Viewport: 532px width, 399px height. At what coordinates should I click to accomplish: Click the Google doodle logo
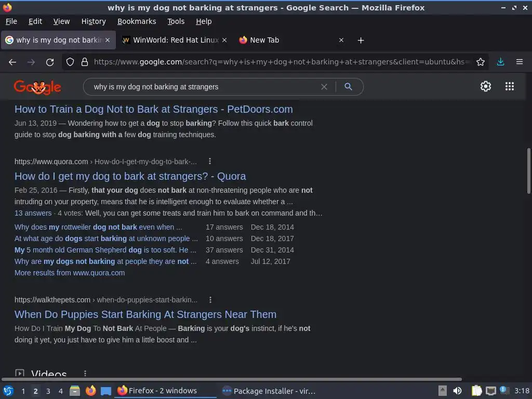pyautogui.click(x=37, y=87)
